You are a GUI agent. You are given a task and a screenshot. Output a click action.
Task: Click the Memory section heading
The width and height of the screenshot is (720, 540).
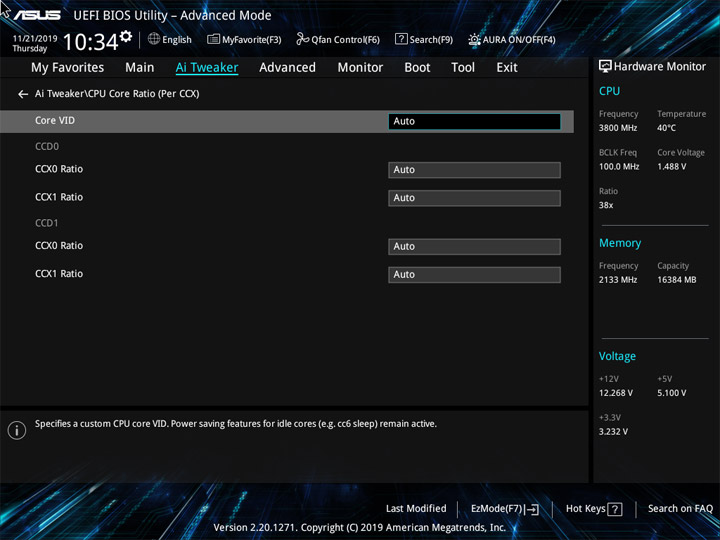pos(620,243)
